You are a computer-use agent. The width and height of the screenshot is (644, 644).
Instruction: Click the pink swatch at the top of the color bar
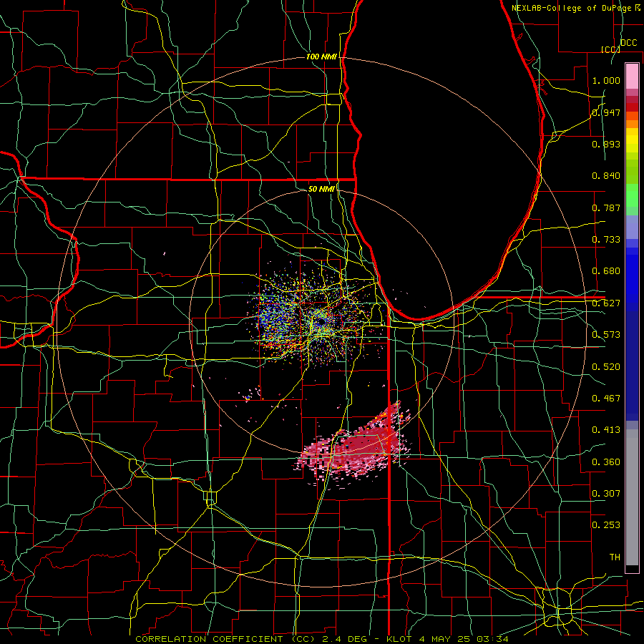(632, 76)
